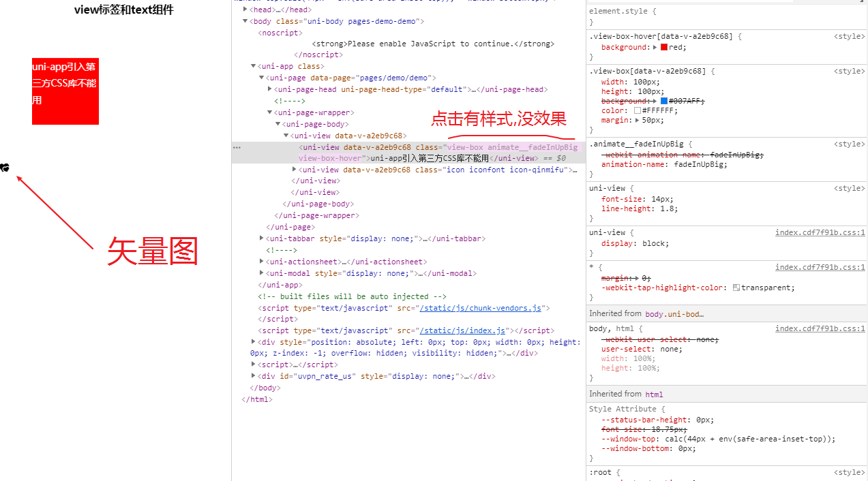Open the style source link for .view-box-hover rule
The width and height of the screenshot is (868, 481).
849,36
